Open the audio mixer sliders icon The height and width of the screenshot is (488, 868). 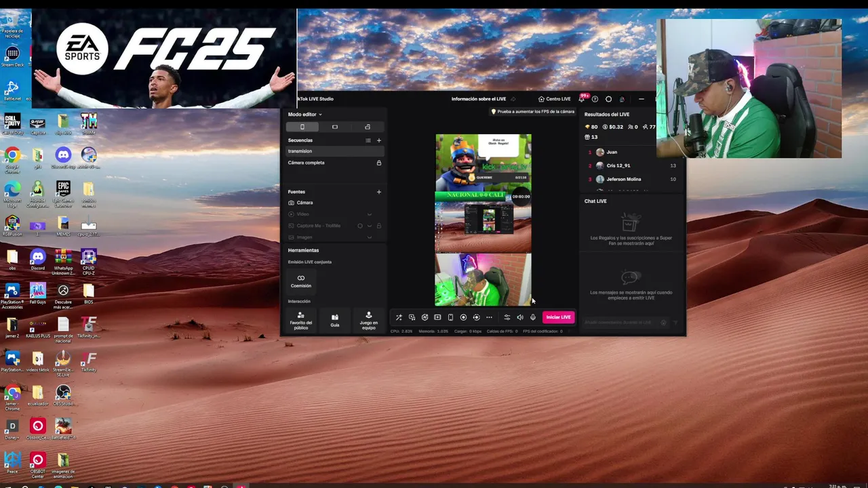click(x=507, y=317)
